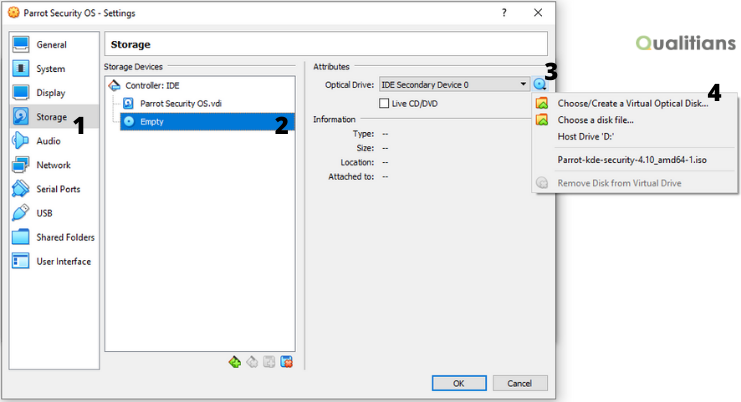Image resolution: width=741 pixels, height=402 pixels.
Task: Select Parrot Security OS.vdi disk
Action: [x=181, y=103]
